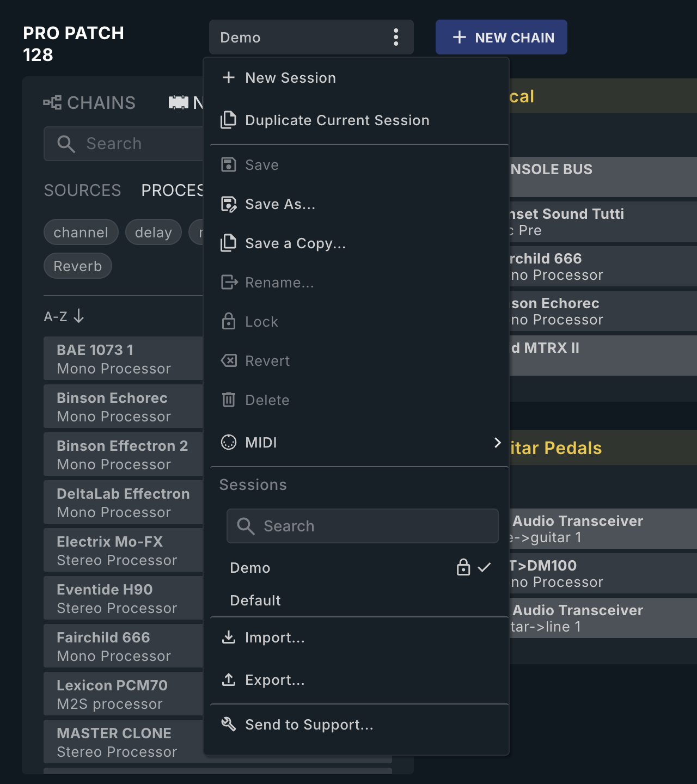Focus the Sessions search field
The width and height of the screenshot is (697, 784).
tap(363, 526)
